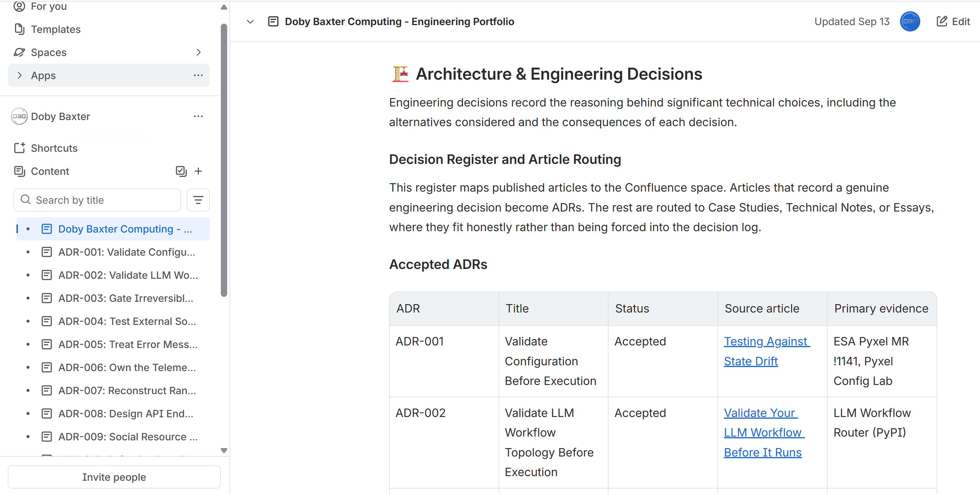The width and height of the screenshot is (980, 494).
Task: Open the For you profile icon
Action: (x=19, y=6)
